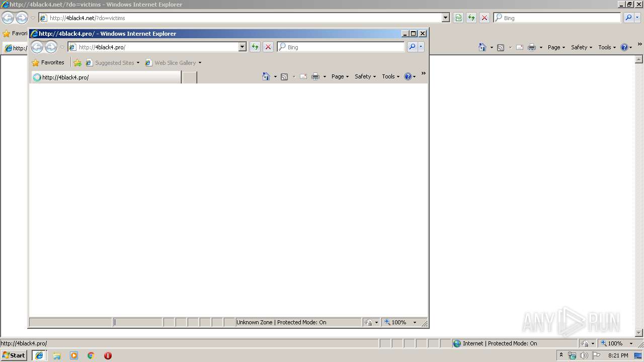644x362 pixels.
Task: Click Print icon in background IE window
Action: pyautogui.click(x=532, y=47)
